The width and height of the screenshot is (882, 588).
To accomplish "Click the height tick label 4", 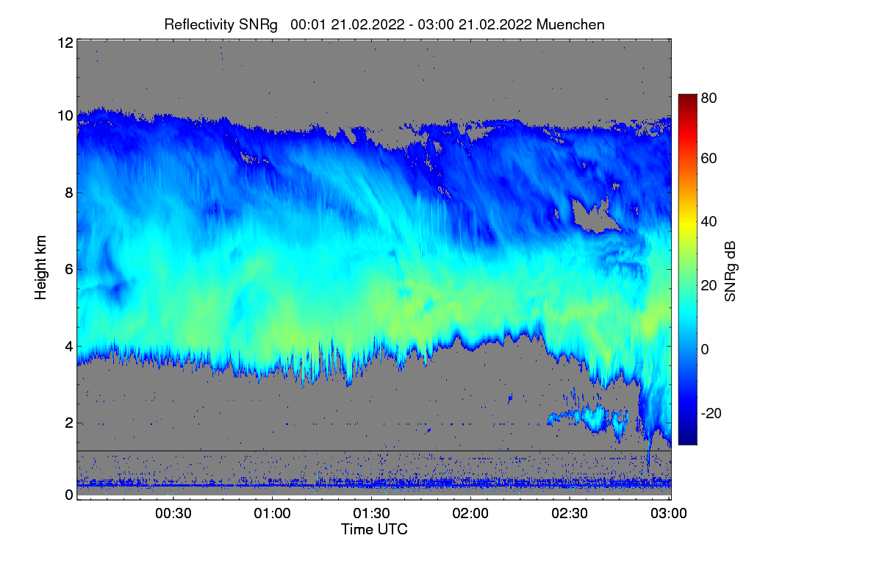I will click(x=68, y=346).
